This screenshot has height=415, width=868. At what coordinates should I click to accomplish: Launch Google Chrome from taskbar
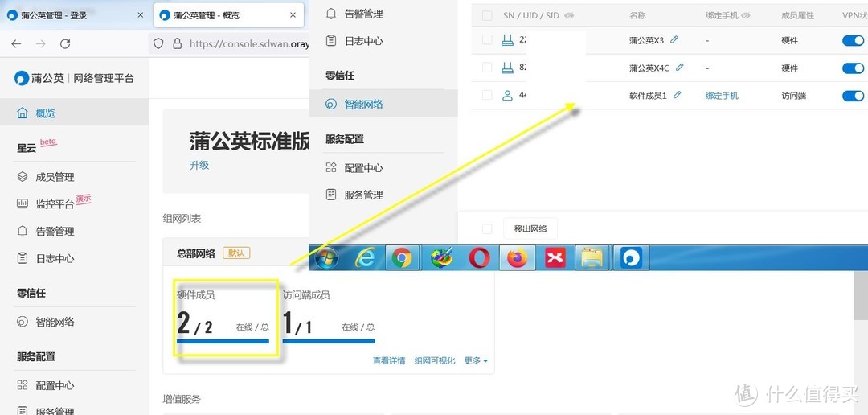pyautogui.click(x=403, y=258)
